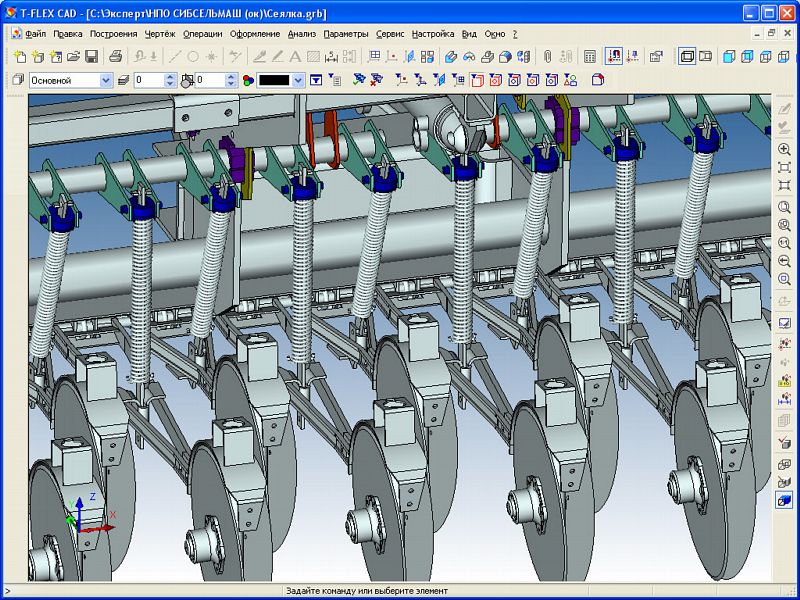Viewport: 800px width, 600px height.
Task: Save the document with the diskette icon
Action: (x=92, y=56)
